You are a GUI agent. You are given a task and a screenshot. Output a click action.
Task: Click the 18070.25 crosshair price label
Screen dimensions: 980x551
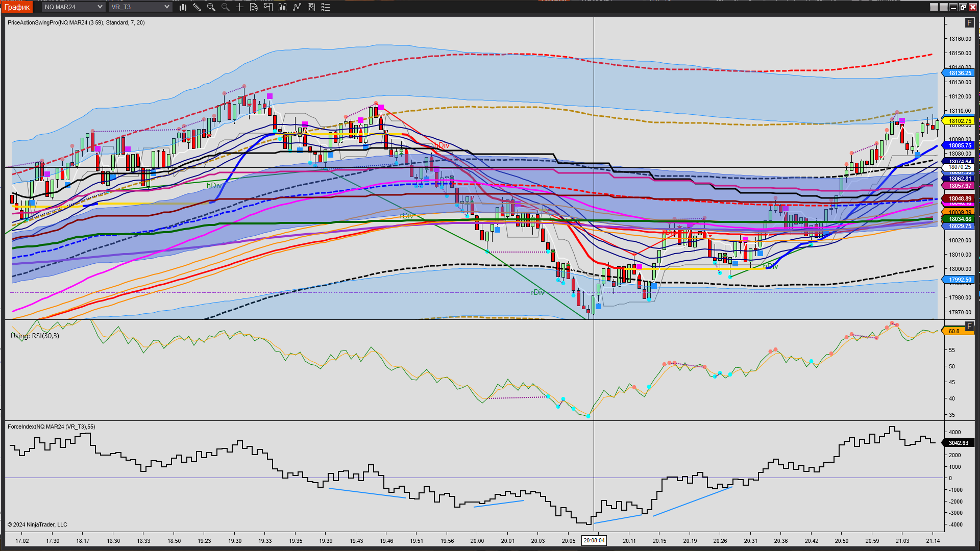pyautogui.click(x=959, y=167)
